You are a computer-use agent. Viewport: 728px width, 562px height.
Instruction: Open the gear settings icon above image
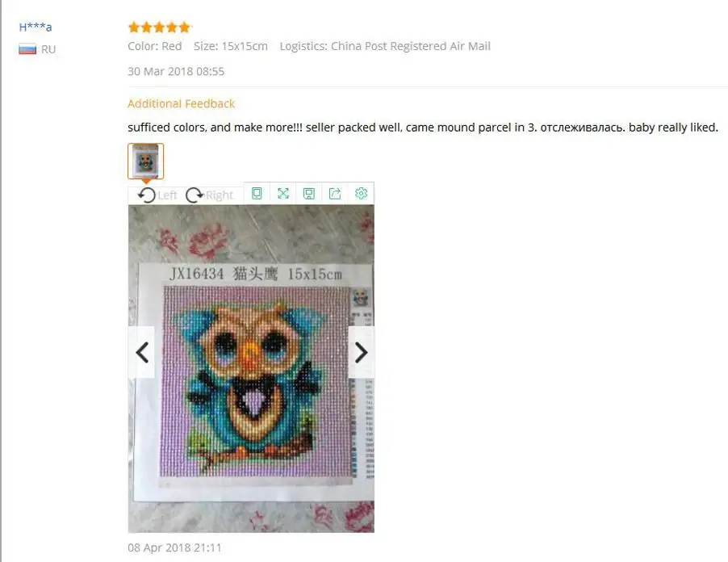click(361, 193)
